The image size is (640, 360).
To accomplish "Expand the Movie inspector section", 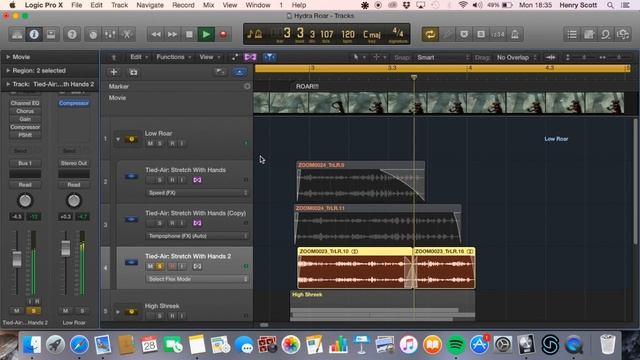I will [x=8, y=57].
